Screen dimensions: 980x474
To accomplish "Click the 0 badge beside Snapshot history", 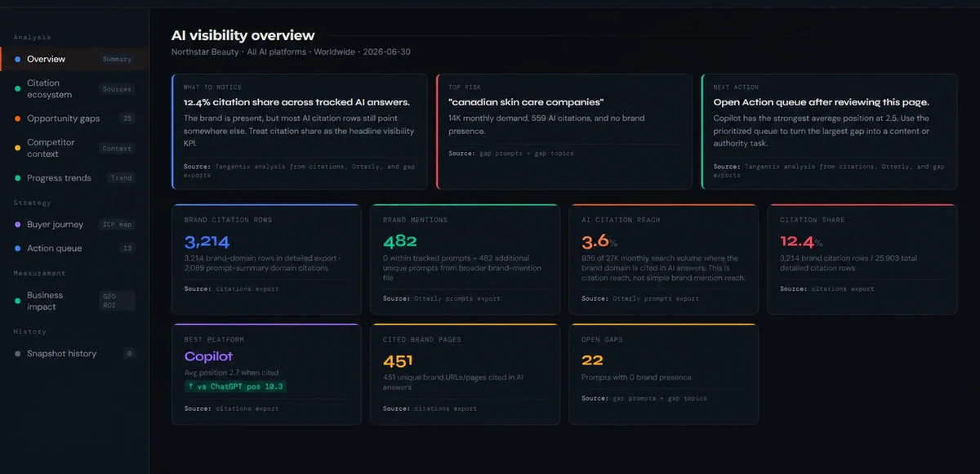I will click(129, 354).
